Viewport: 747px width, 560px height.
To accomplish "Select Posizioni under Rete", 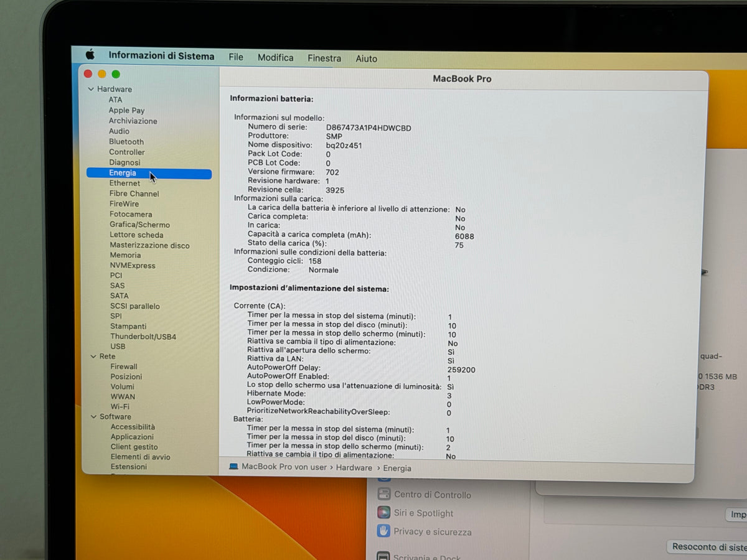I will click(x=126, y=376).
